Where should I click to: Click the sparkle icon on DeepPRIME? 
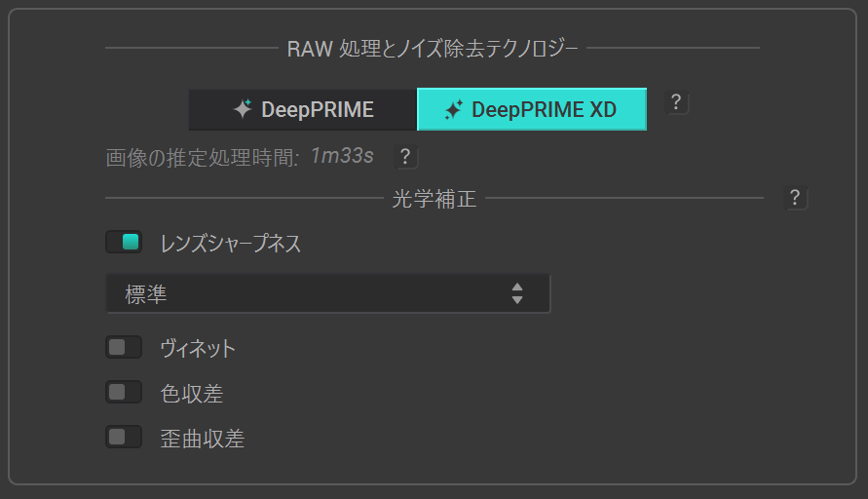[x=243, y=109]
